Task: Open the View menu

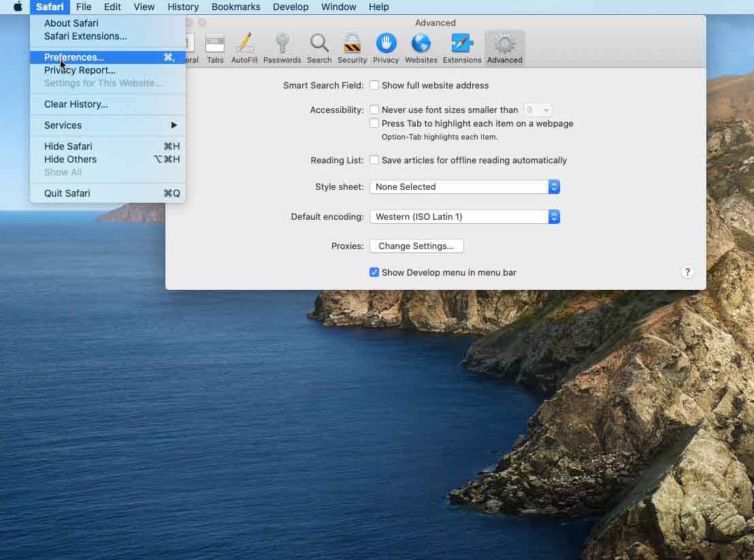Action: [144, 7]
